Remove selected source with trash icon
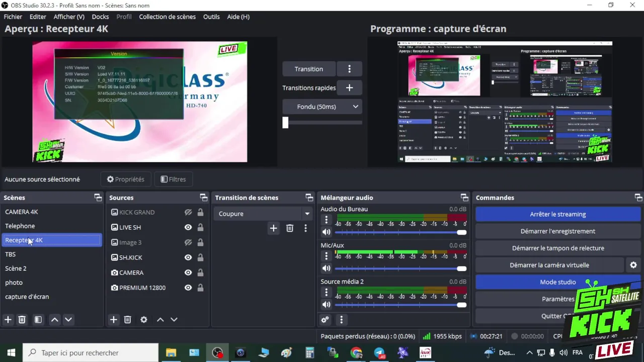Viewport: 644px width, 362px height. pos(128,320)
